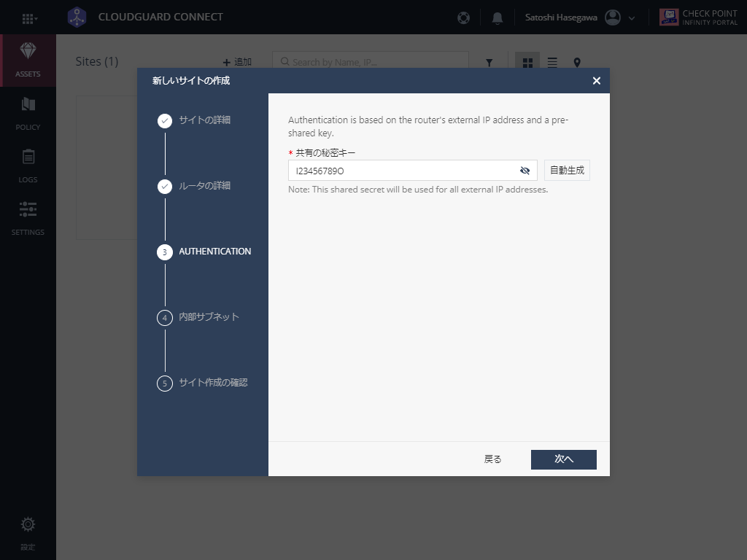Viewport: 747px width, 560px height.
Task: Open the Policy section
Action: (28, 113)
